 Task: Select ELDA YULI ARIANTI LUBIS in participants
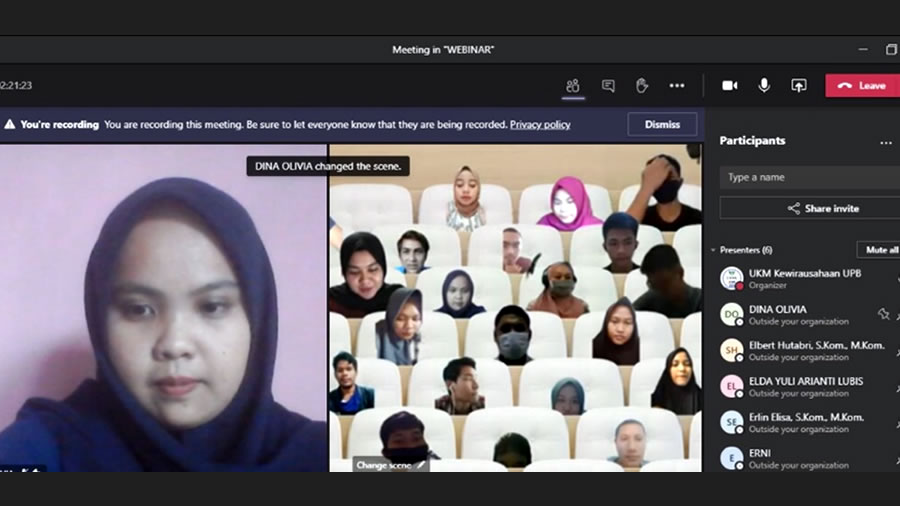point(805,381)
